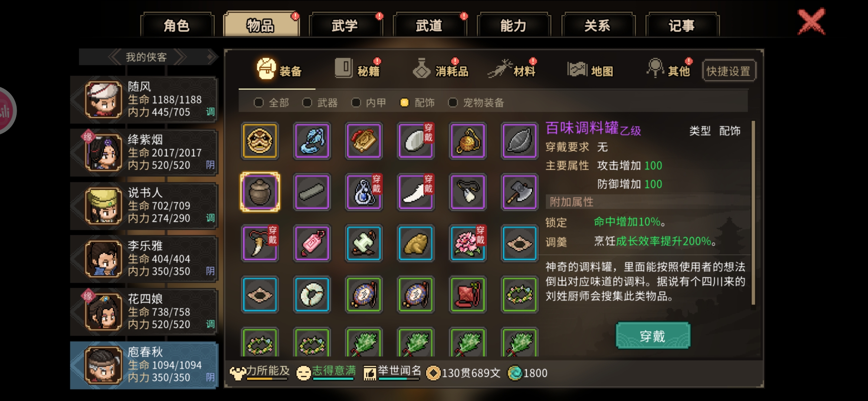Screen dimensions: 868x401
Task: Select the 全部 filter radio button
Action: tap(259, 102)
